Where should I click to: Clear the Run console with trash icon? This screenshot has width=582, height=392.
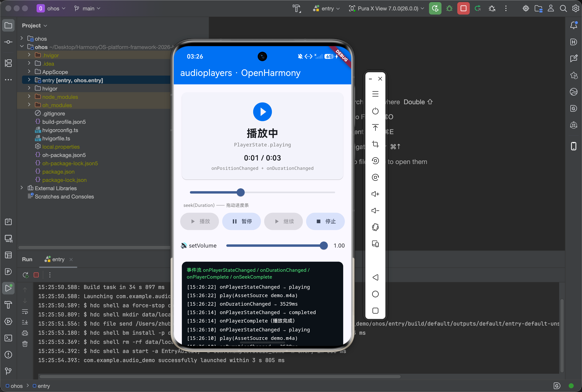(x=25, y=344)
